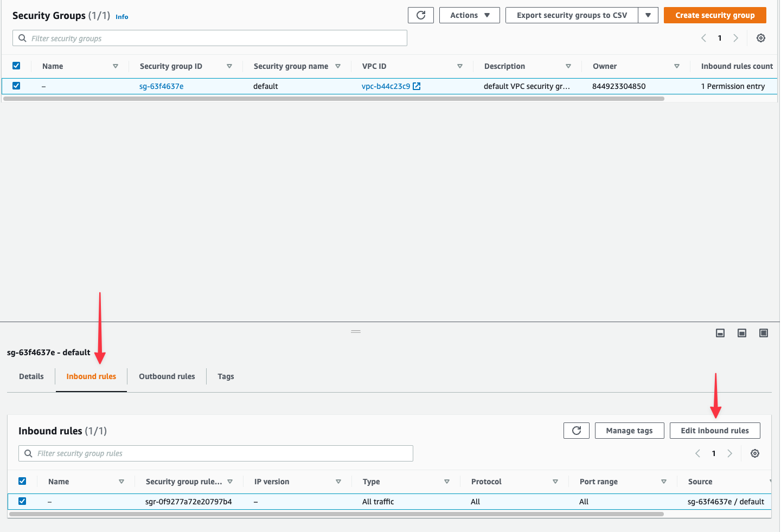Open preferences gear for Security Groups table
Image resolution: width=781 pixels, height=532 pixels.
(760, 38)
